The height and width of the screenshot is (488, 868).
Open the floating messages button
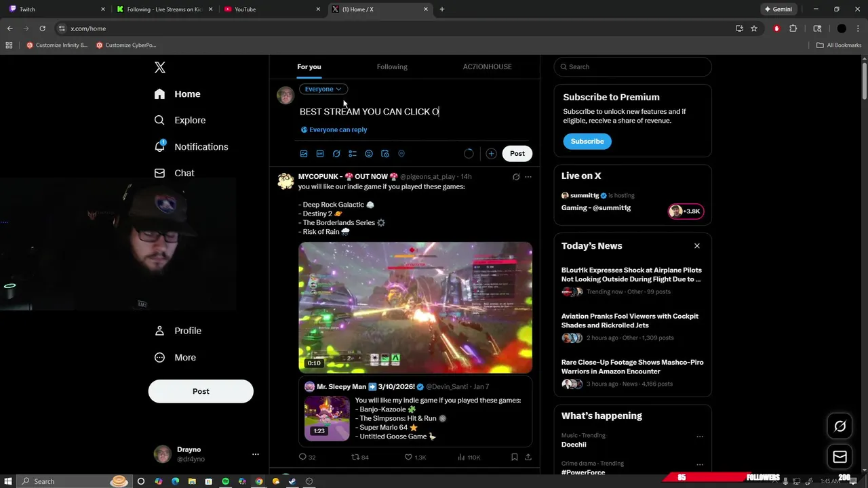pyautogui.click(x=840, y=457)
